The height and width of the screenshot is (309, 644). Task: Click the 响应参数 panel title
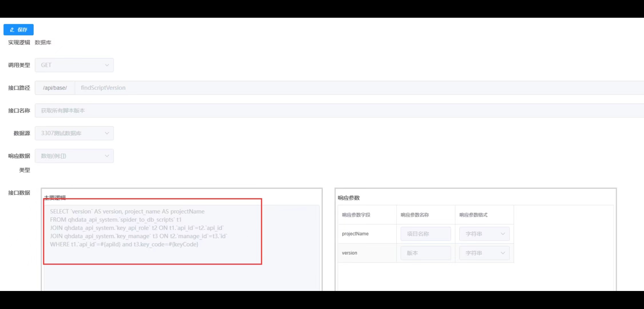[349, 198]
